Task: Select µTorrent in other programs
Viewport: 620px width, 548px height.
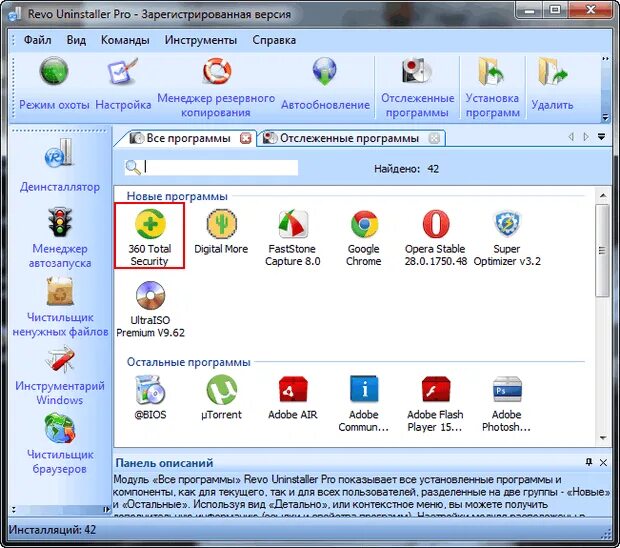Action: click(x=221, y=397)
